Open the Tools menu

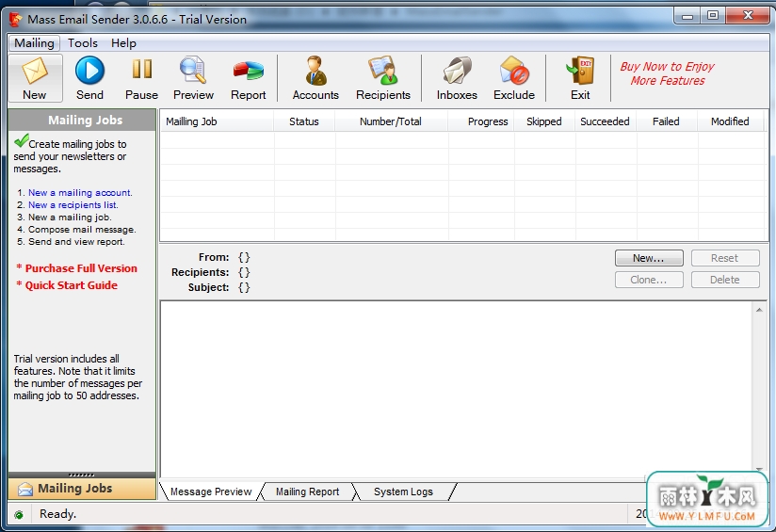83,43
